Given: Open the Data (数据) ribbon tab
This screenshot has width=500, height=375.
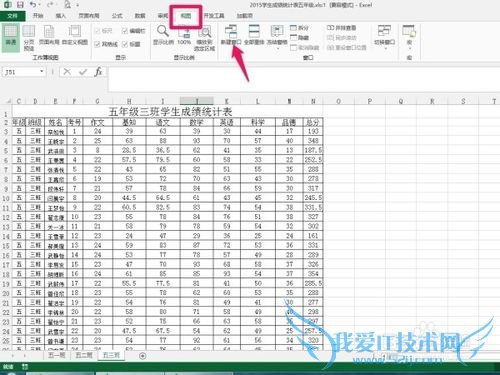Looking at the screenshot, I should [140, 16].
